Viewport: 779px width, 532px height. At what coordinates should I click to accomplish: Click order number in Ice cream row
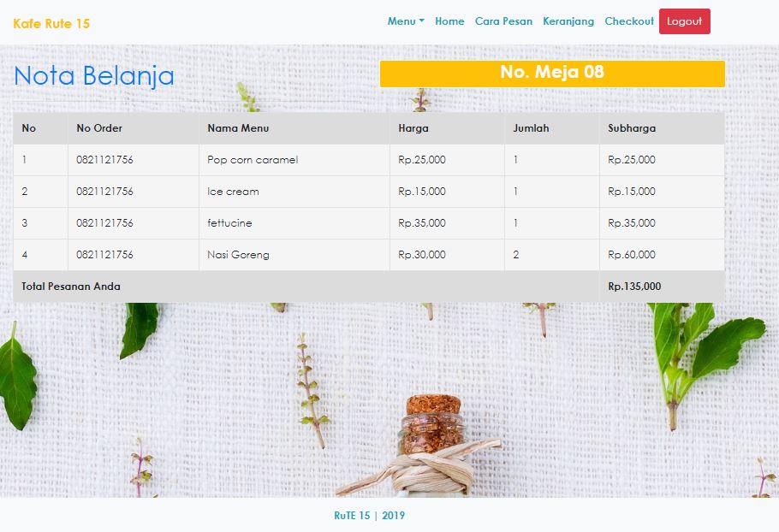104,192
